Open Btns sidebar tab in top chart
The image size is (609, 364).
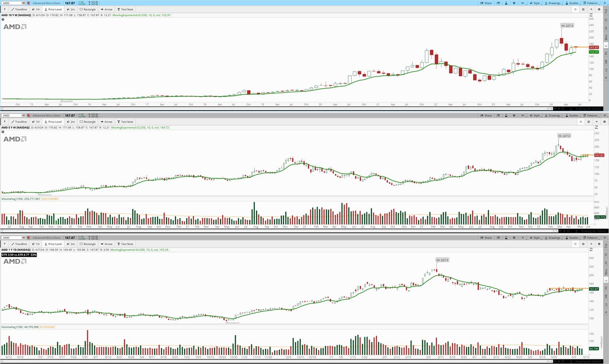pos(605,38)
